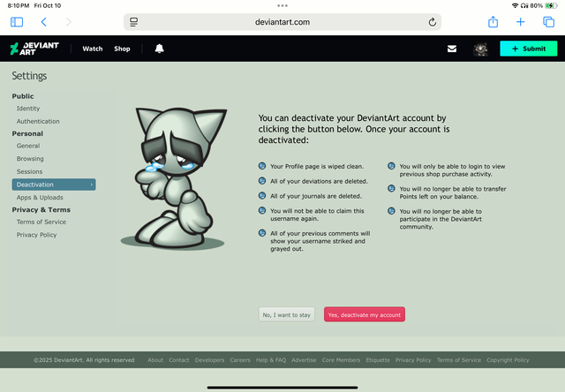
Task: Click the bullet icon beside 'Your Profile page is wiped clean'
Action: pyautogui.click(x=262, y=166)
